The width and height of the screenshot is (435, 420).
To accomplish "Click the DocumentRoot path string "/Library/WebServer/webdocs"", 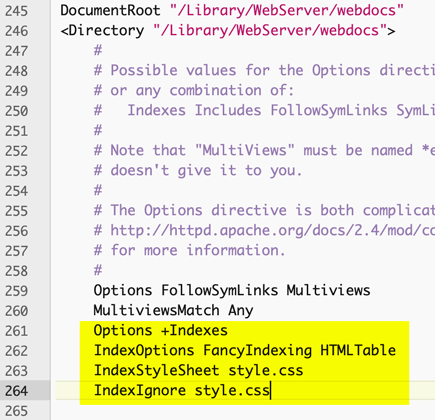I will tap(287, 10).
